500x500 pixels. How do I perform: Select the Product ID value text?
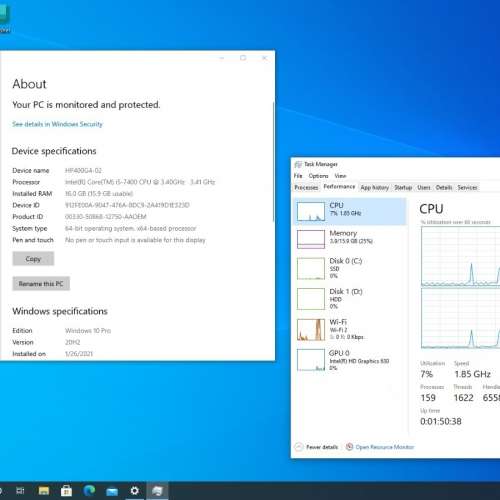(x=106, y=217)
